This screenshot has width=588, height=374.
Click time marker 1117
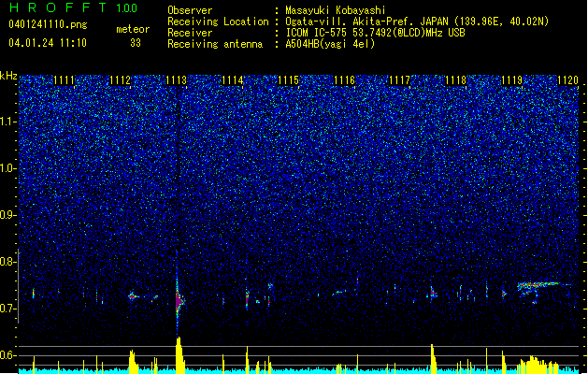pyautogui.click(x=400, y=80)
